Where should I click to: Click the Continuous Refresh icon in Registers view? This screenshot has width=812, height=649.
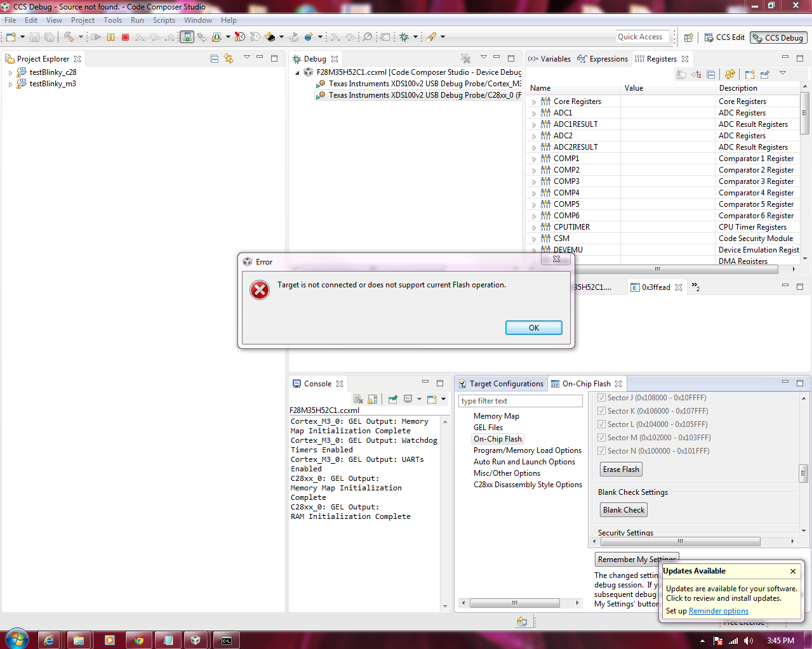point(730,74)
